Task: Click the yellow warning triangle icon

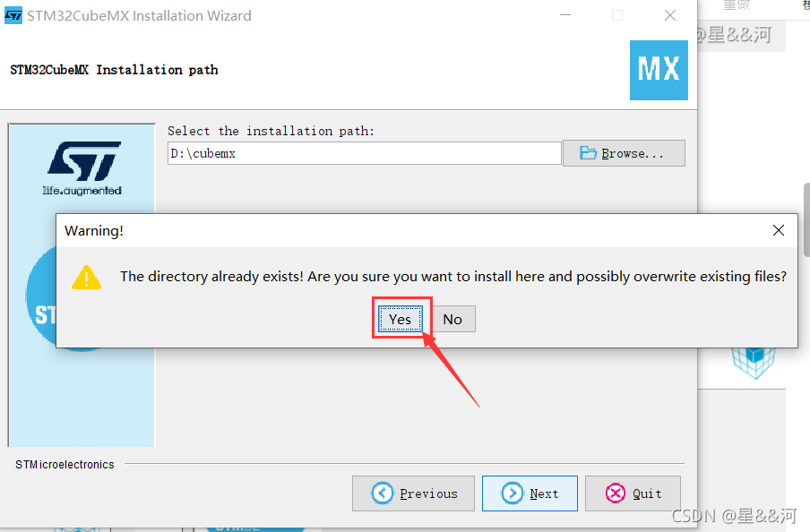Action: coord(86,278)
